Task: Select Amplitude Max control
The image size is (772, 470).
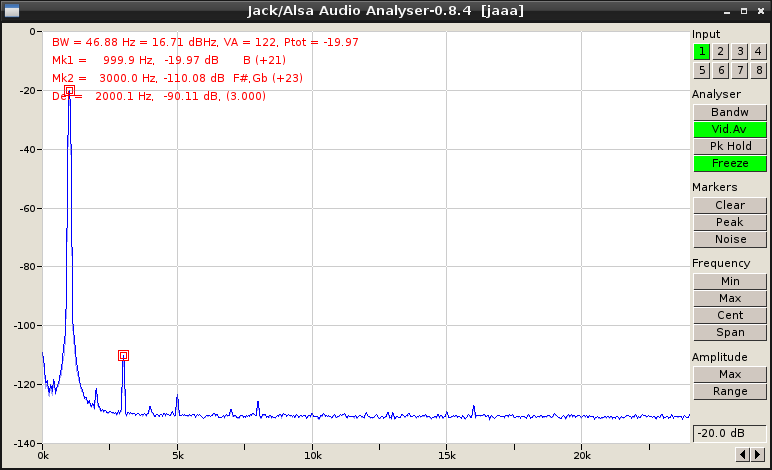Action: click(x=730, y=374)
